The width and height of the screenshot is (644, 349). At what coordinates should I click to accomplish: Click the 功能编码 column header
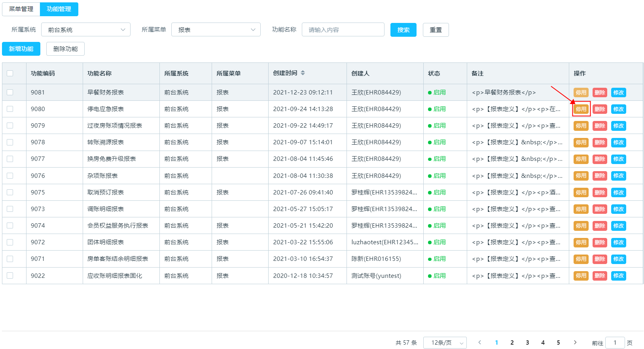(43, 73)
